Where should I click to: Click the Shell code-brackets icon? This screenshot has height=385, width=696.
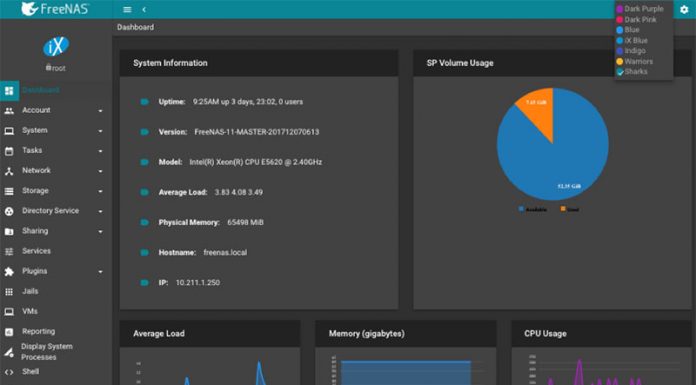pyautogui.click(x=9, y=372)
